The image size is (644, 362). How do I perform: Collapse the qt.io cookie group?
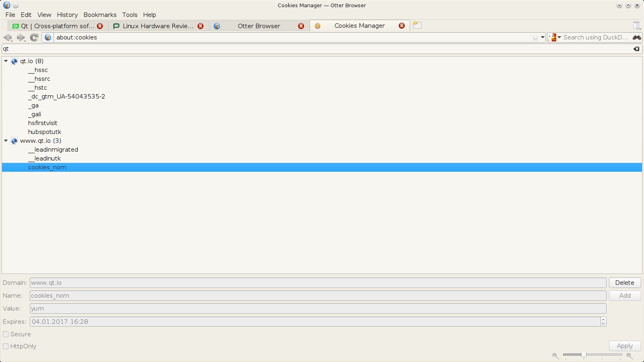click(x=6, y=61)
